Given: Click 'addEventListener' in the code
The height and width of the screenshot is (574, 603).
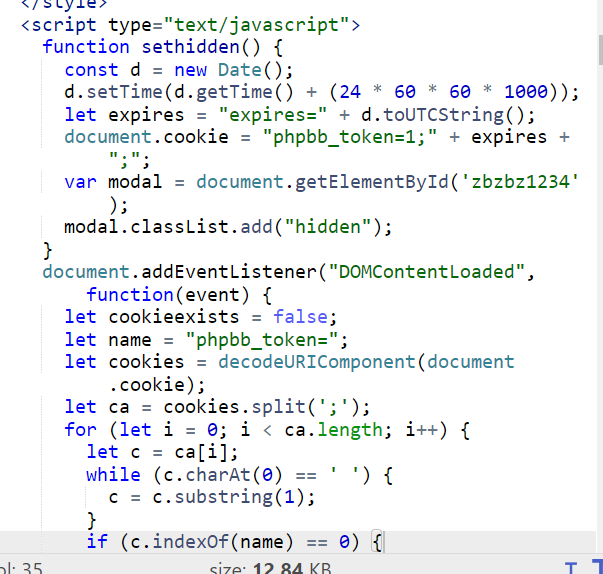Looking at the screenshot, I should (x=229, y=272).
